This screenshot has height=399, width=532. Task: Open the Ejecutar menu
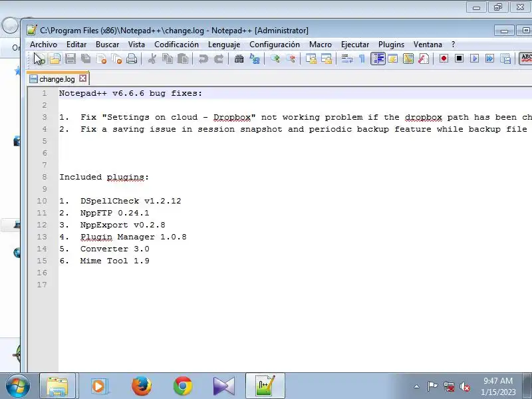click(x=355, y=45)
